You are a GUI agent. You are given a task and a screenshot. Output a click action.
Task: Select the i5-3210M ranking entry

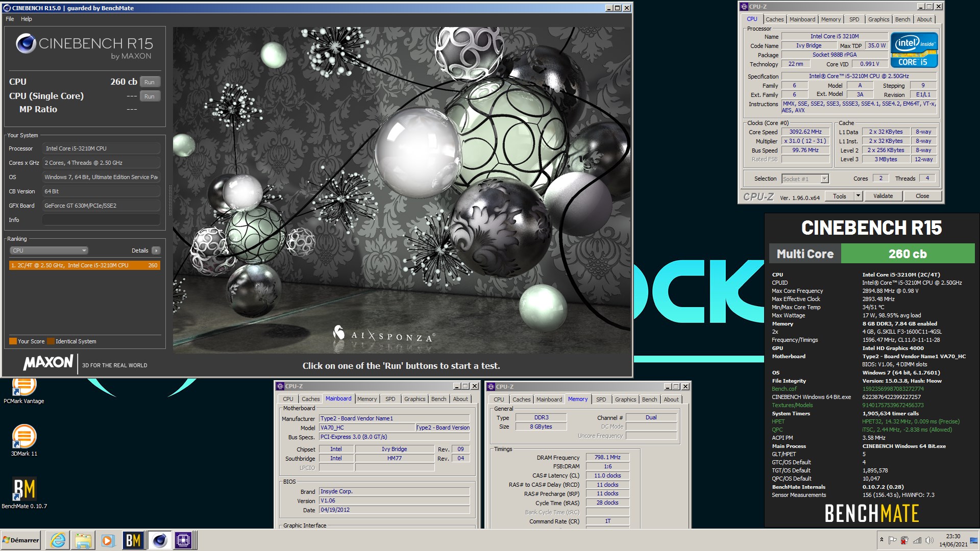click(x=85, y=265)
